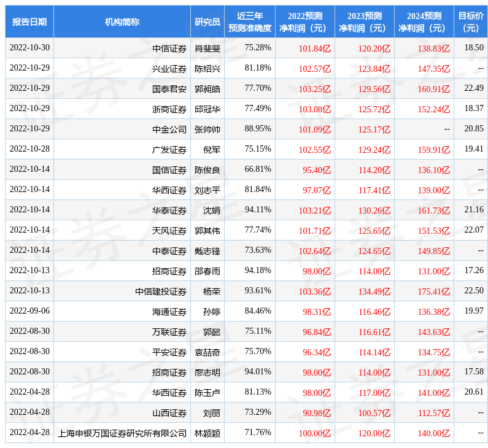Click the 175.41亿 forecast value
Image resolution: width=488 pixels, height=448 pixels.
[434, 292]
